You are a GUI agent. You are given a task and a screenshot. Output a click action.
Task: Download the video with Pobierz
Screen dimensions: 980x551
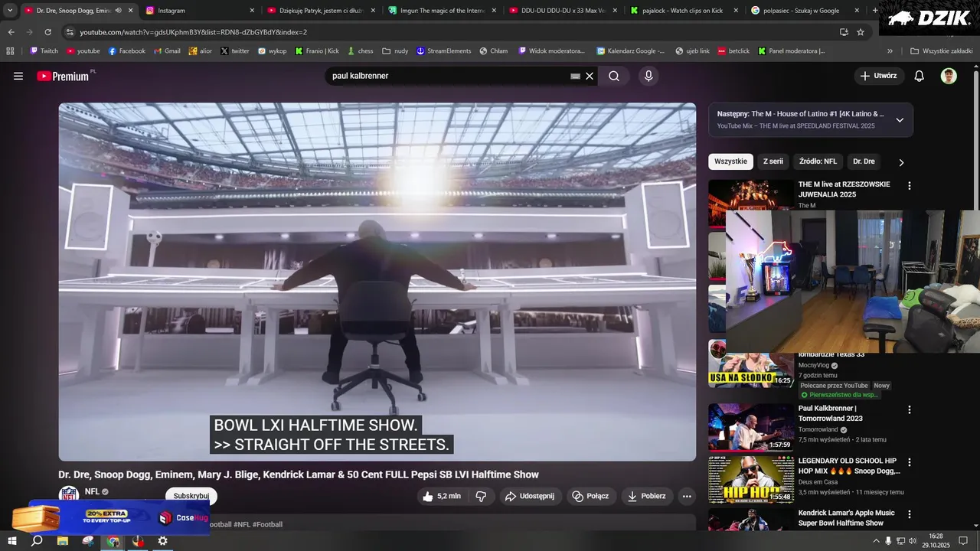(x=647, y=496)
